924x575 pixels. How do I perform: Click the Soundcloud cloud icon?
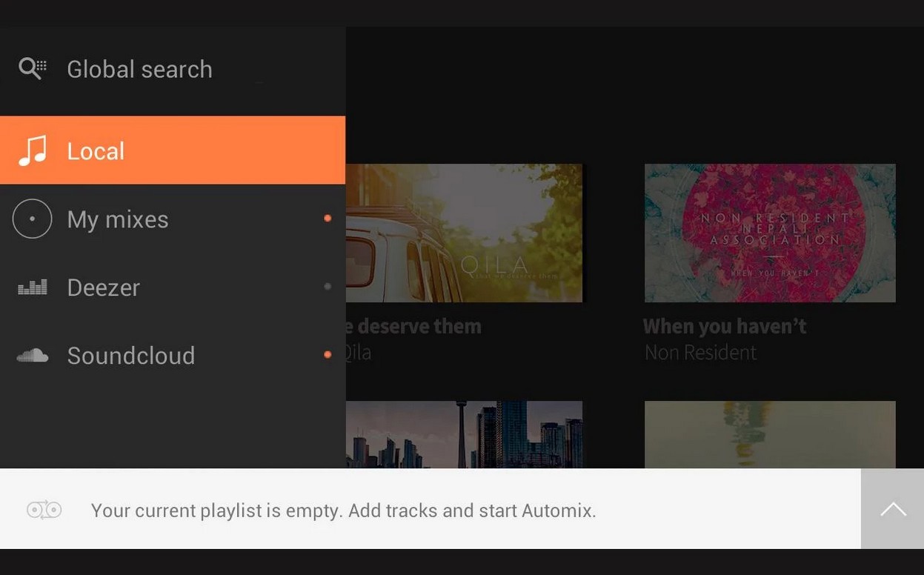(x=33, y=356)
